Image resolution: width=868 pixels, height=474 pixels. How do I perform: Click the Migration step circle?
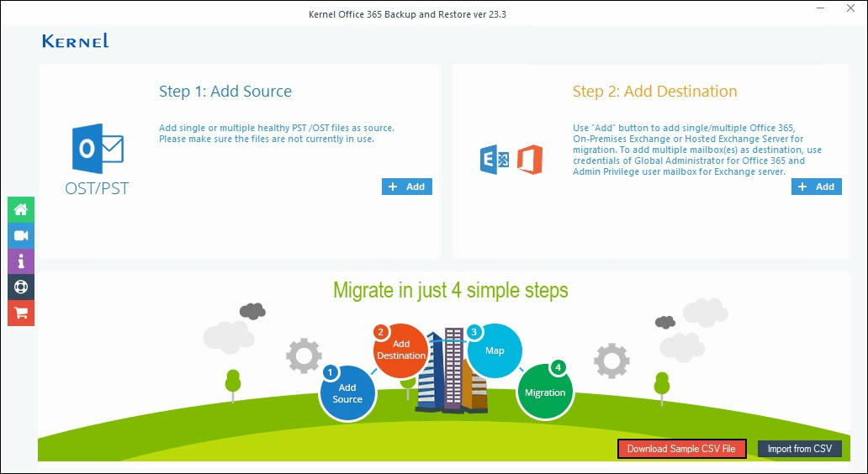coord(545,392)
